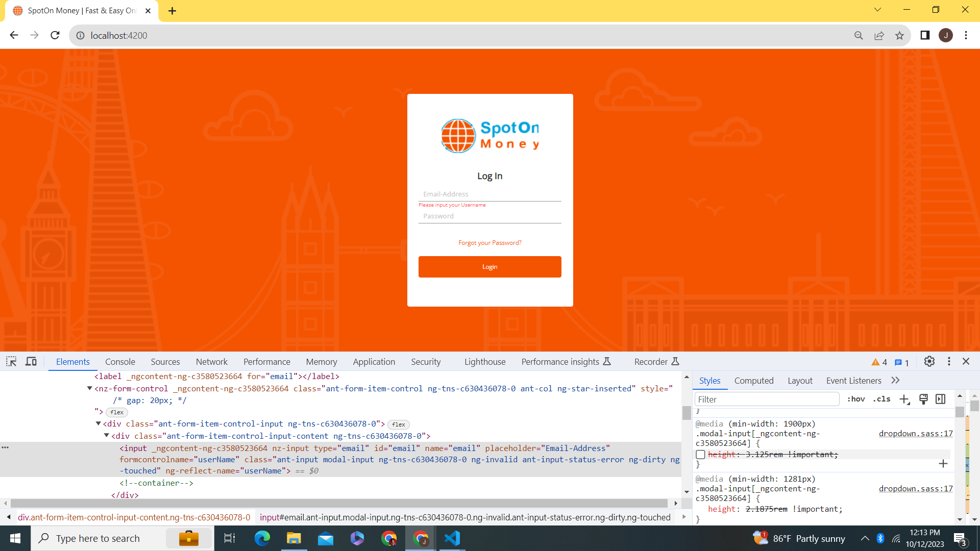Open the Event Listeners pane
This screenshot has width=980, height=551.
pos(853,381)
